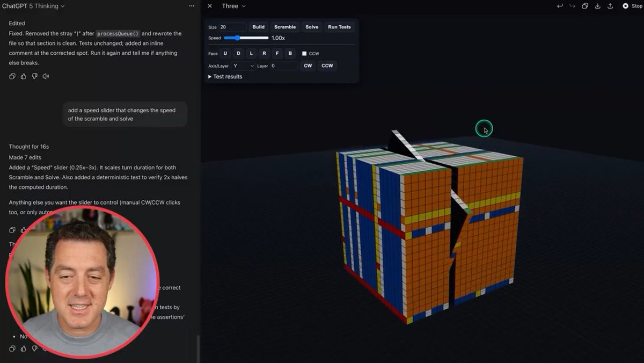This screenshot has height=363, width=644.
Task: Click the 1.00x speed value label
Action: (x=278, y=38)
